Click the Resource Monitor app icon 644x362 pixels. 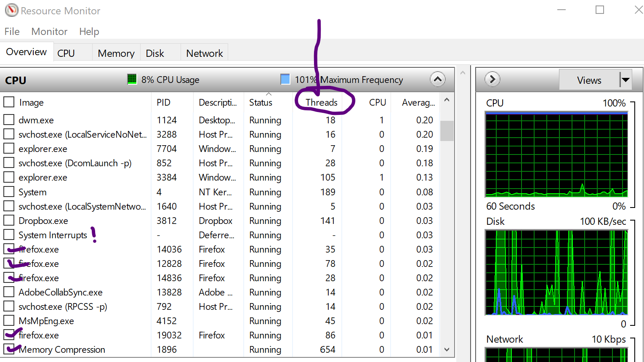(x=11, y=10)
